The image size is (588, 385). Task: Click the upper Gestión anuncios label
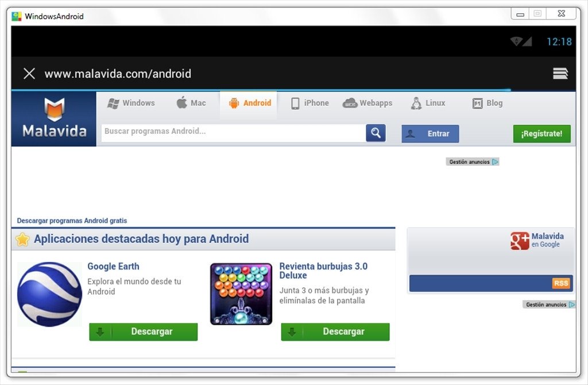point(470,161)
